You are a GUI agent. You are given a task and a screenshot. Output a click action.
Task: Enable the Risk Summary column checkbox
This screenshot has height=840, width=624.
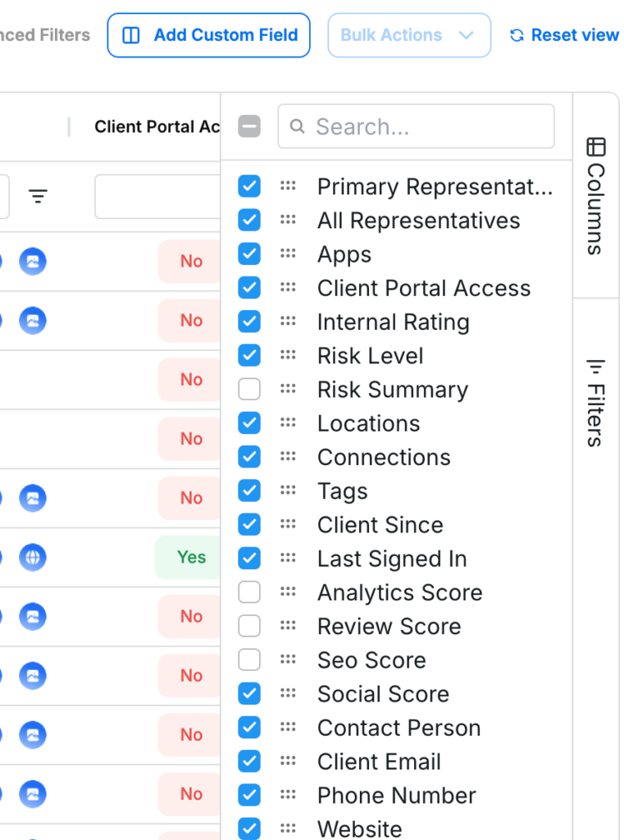(x=249, y=390)
